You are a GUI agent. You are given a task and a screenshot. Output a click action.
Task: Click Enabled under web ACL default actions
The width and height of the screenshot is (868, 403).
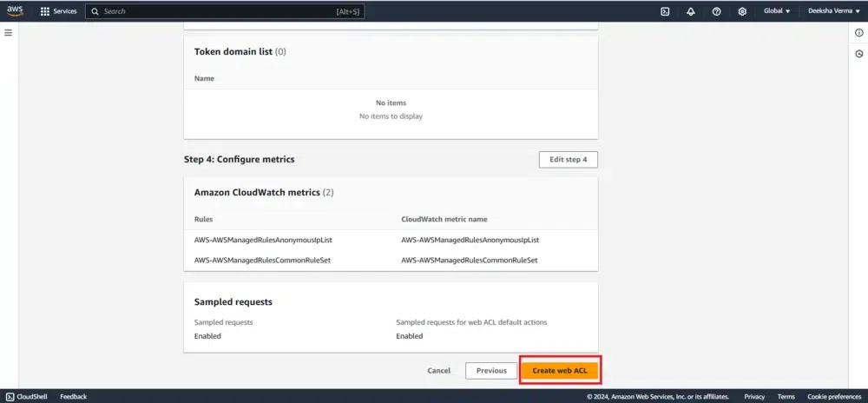coord(410,336)
